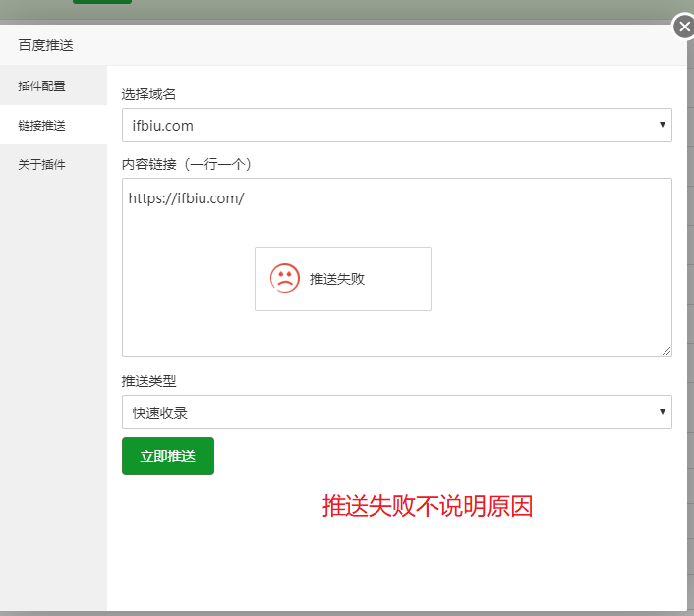
Task: Click the green 立即推送 button
Action: pyautogui.click(x=168, y=456)
